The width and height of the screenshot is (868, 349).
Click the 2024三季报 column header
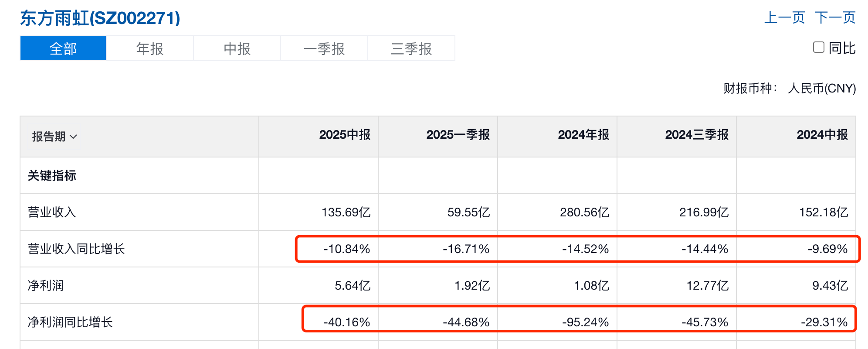coord(696,135)
